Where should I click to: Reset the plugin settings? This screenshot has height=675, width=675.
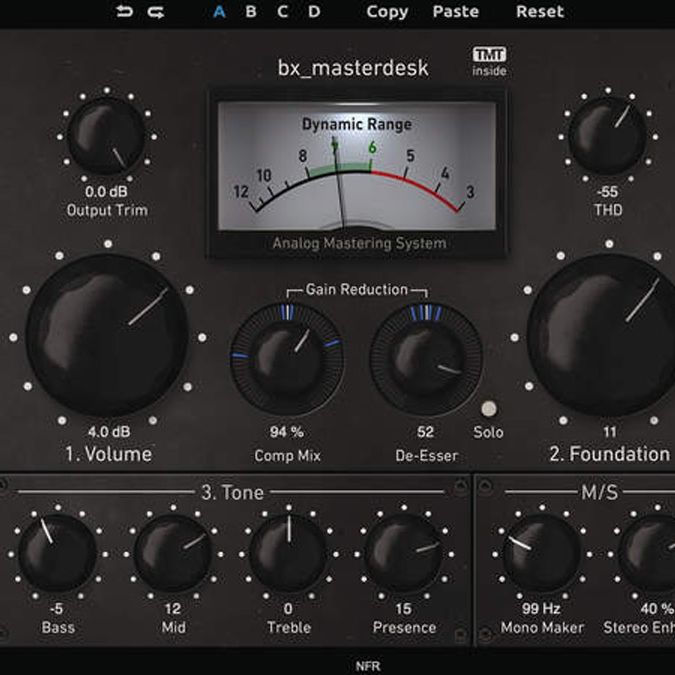(540, 12)
